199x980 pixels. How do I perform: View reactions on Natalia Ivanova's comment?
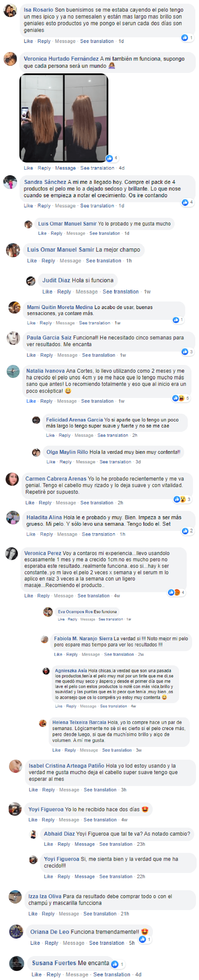(x=181, y=398)
